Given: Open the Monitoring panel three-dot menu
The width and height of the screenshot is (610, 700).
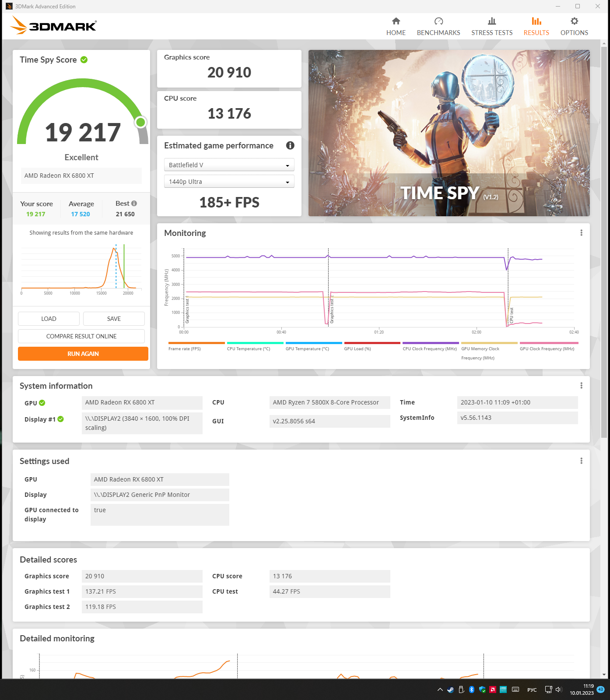Looking at the screenshot, I should coord(581,233).
